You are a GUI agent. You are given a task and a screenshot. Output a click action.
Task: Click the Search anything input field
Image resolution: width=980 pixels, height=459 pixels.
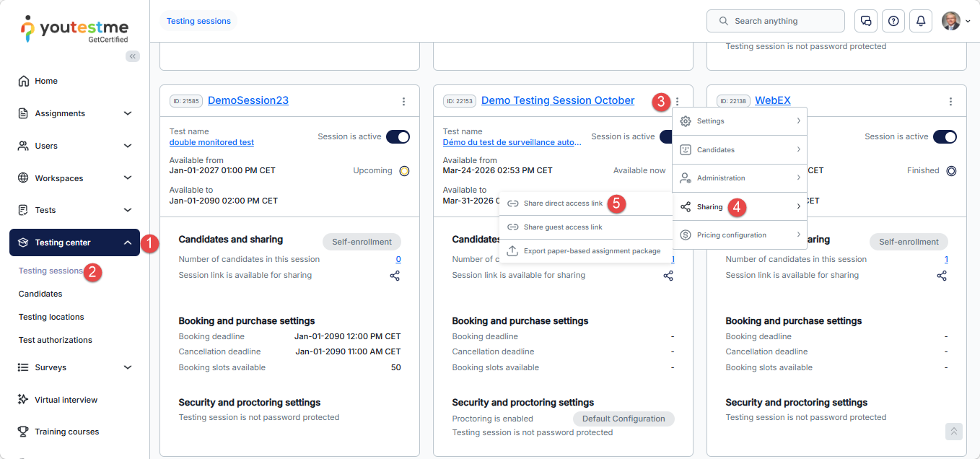(775, 21)
